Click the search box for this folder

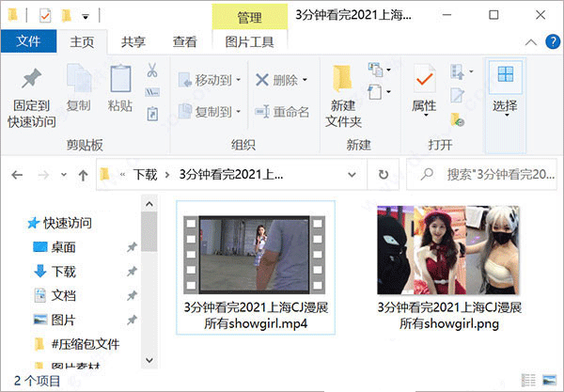click(x=482, y=175)
